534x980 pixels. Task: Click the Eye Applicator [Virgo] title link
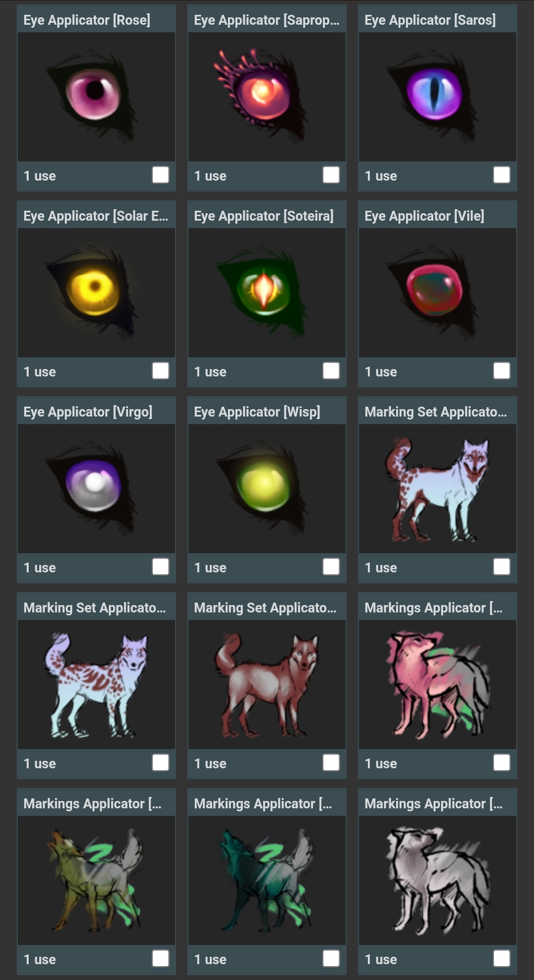point(88,412)
